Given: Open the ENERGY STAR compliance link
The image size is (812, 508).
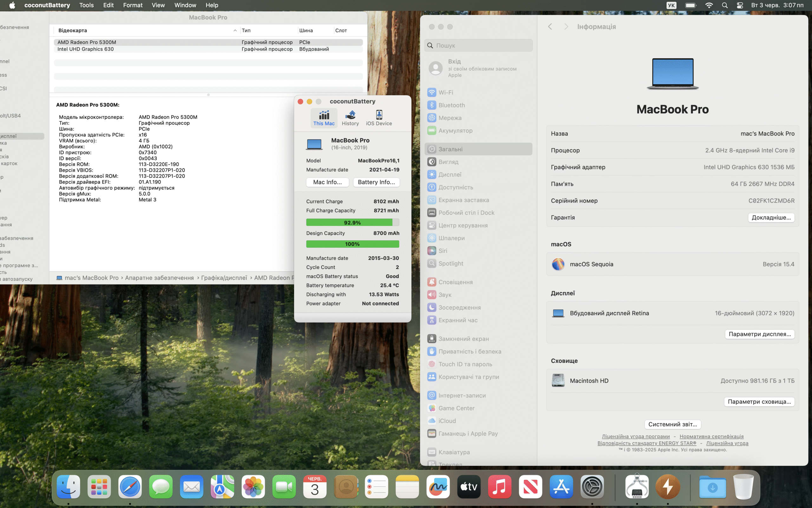Looking at the screenshot, I should point(647,443).
